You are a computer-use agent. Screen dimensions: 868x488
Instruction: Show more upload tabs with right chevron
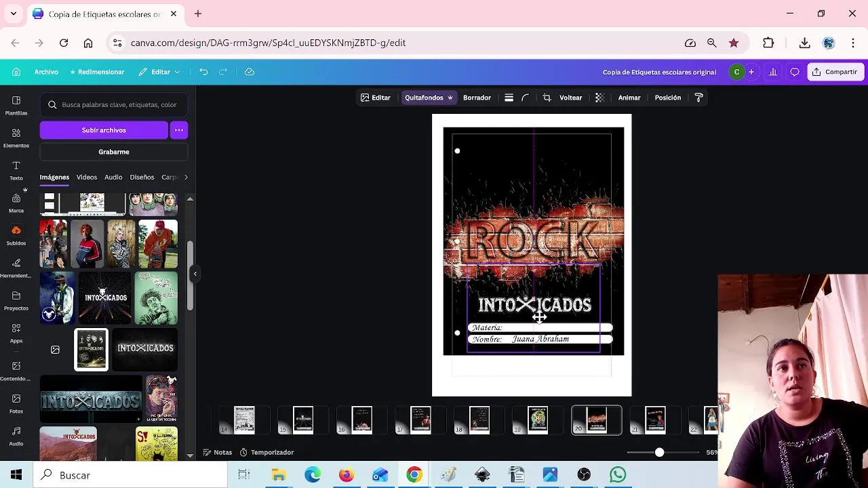[186, 177]
